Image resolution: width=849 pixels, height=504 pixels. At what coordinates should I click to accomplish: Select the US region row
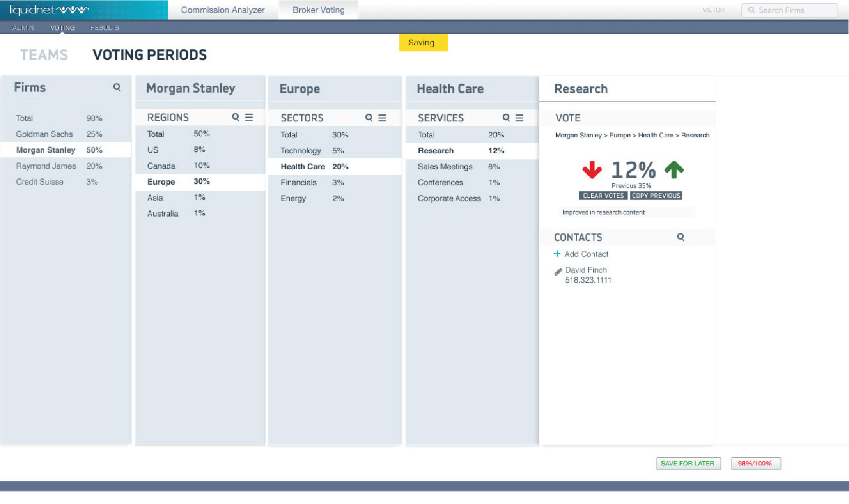point(200,150)
